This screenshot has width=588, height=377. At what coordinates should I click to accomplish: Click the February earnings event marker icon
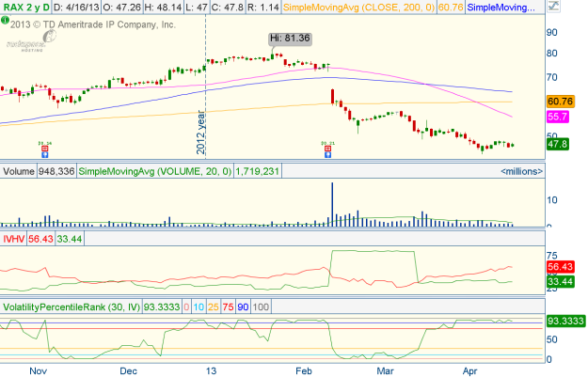pyautogui.click(x=327, y=148)
